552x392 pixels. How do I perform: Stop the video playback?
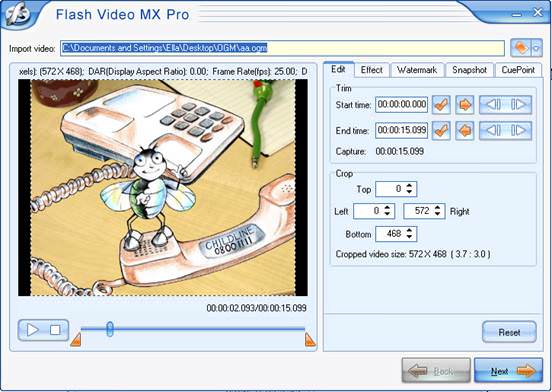55,330
